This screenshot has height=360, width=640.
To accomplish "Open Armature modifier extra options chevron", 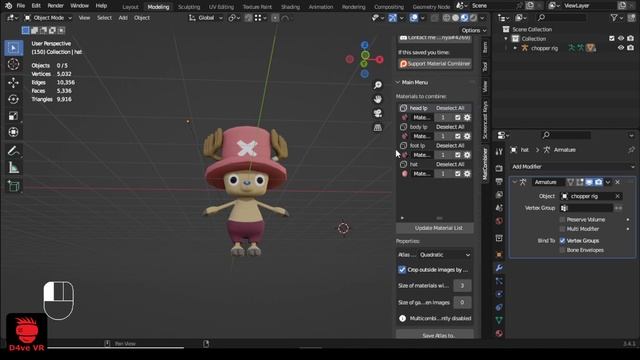I will [608, 182].
